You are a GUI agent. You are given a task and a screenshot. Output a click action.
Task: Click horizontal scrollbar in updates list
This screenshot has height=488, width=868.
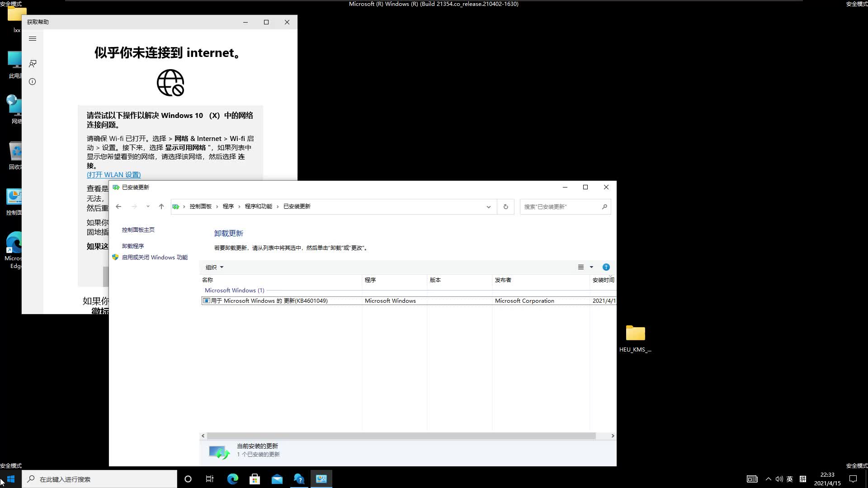click(x=401, y=436)
